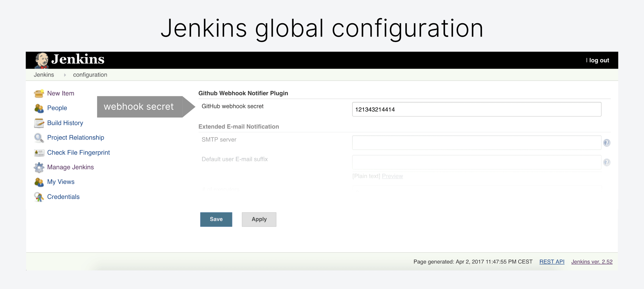Image resolution: width=644 pixels, height=289 pixels.
Task: Open help for Default user E-mail suffix
Action: [607, 162]
